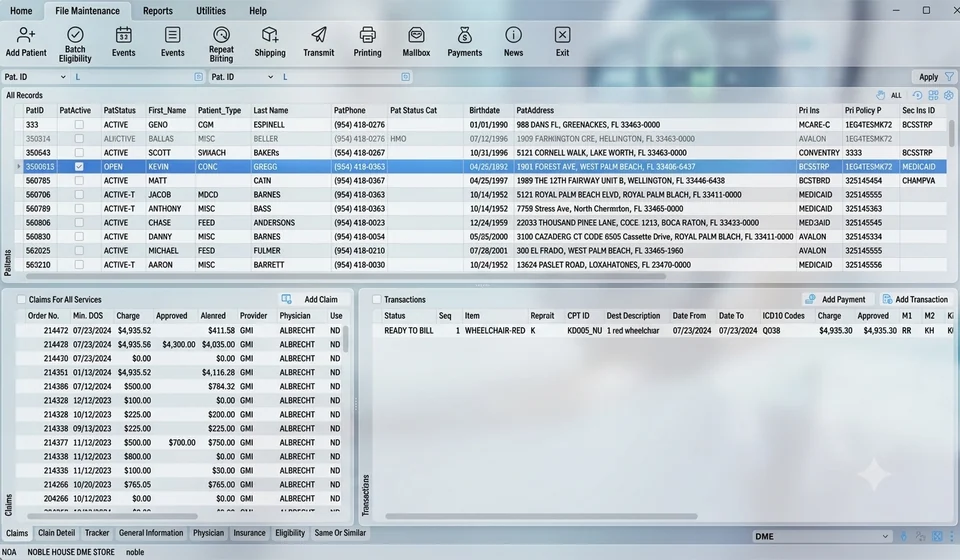Click the ALL button in All Records
The height and width of the screenshot is (560, 960).
[896, 95]
